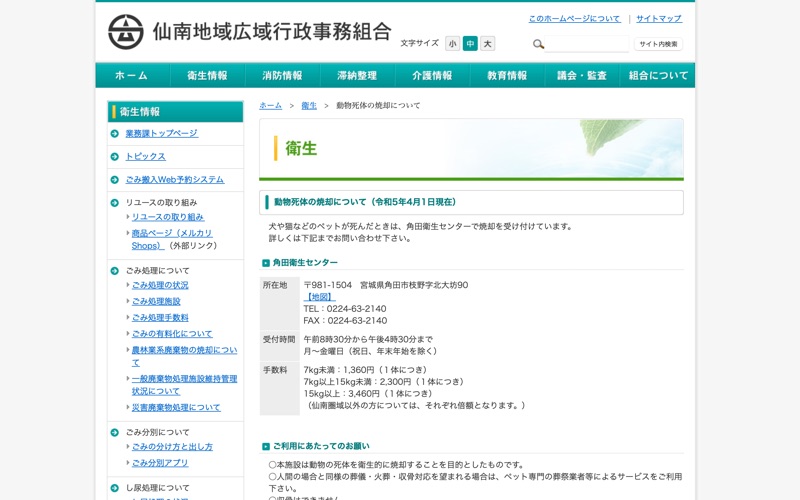Screen dimensions: 800x500
Task: Click the 15kg以上：3,460円 fee line
Action: [368, 394]
